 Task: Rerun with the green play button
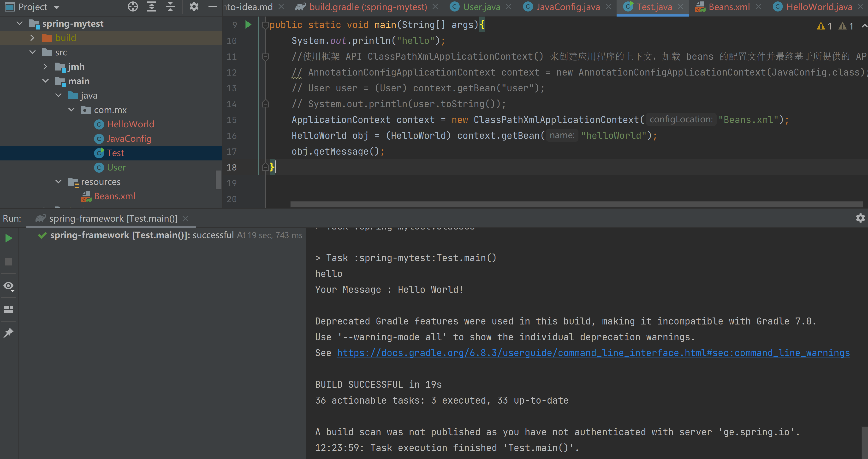9,238
